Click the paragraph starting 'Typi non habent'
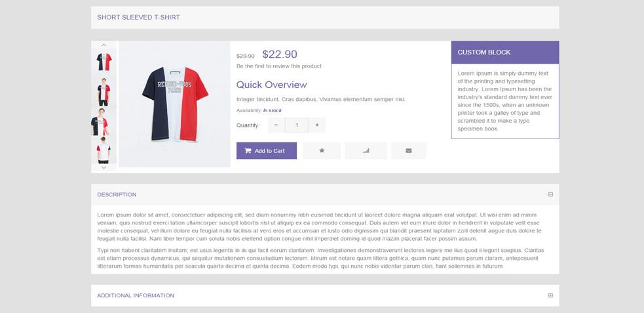Viewport: 644px width, 313px height. tap(321, 259)
